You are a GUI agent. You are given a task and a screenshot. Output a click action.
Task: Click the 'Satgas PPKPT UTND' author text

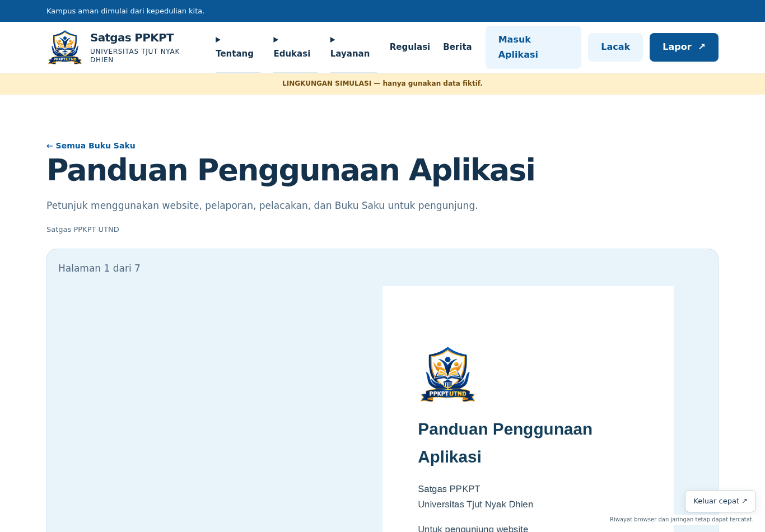(x=83, y=230)
